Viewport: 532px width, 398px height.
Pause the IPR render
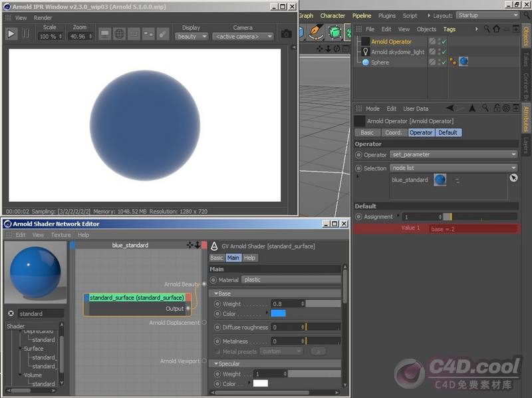coord(25,34)
